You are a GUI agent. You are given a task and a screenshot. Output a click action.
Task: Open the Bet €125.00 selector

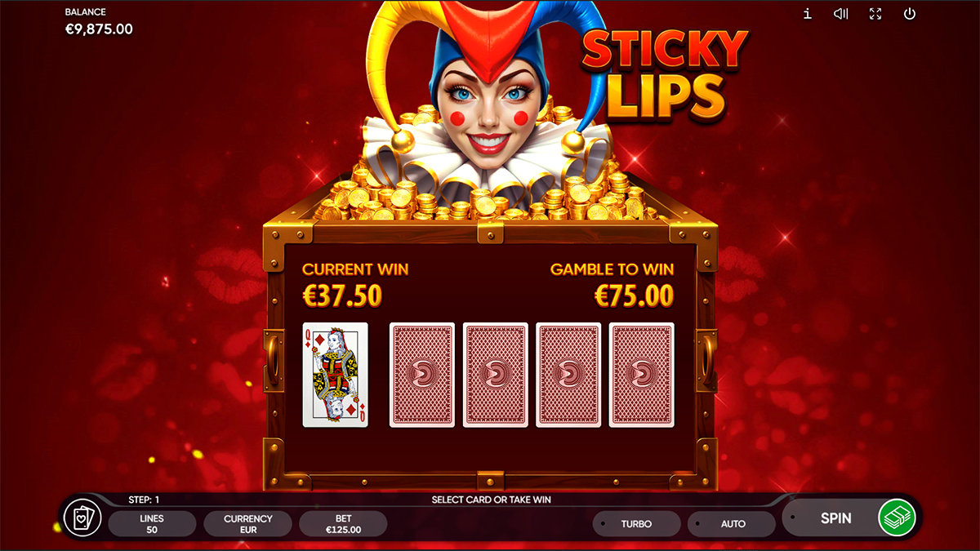pos(343,523)
